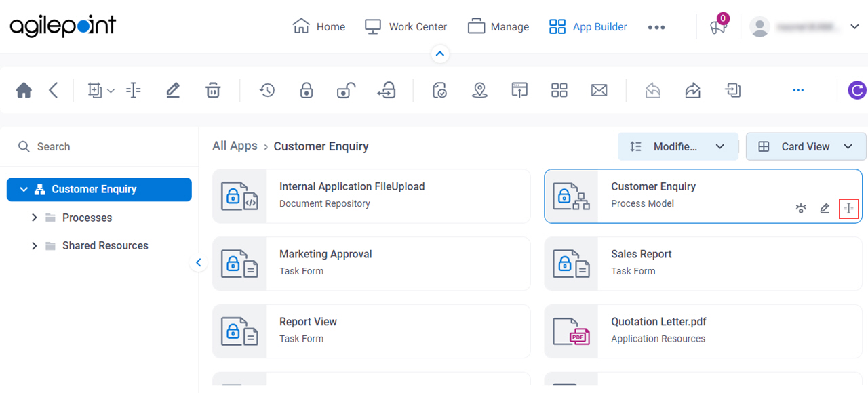
Task: Click the All Apps breadcrumb
Action: (235, 146)
